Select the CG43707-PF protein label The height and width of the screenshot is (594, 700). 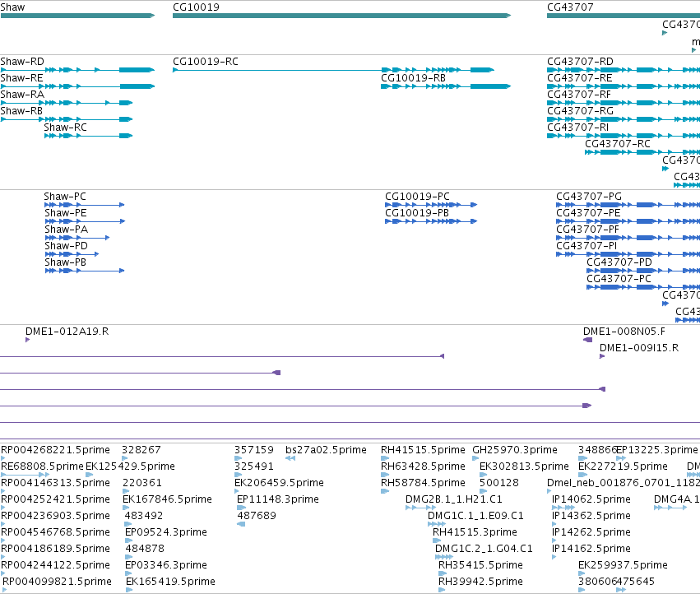pos(587,230)
